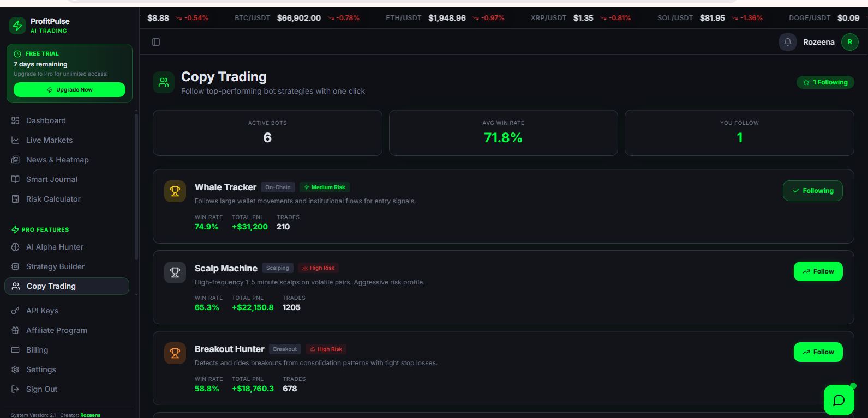Follow the Scalp Machine bot

818,271
